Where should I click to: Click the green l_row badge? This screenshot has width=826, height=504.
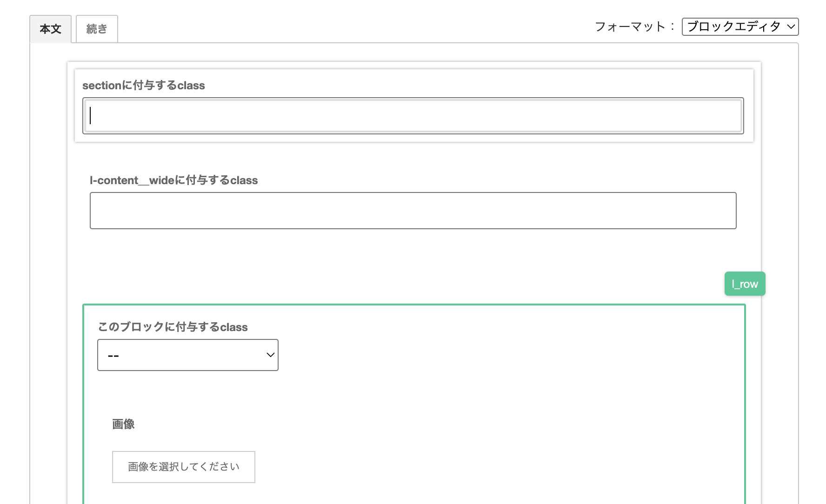tap(745, 284)
